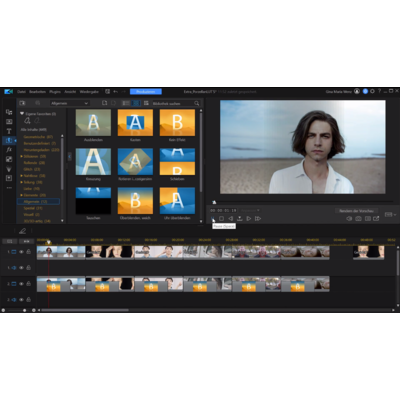The width and height of the screenshot is (400, 400).
Task: Collapse the category panel with left chevron
Action: coord(69,156)
